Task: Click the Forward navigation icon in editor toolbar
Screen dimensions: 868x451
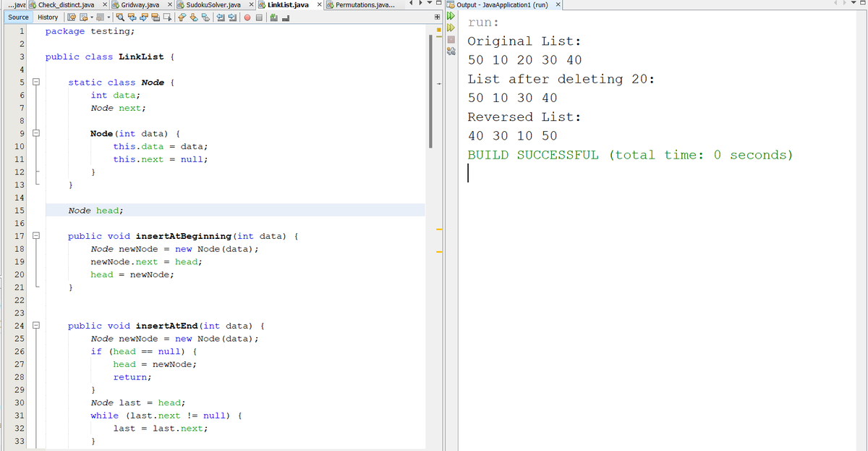Action: (101, 17)
